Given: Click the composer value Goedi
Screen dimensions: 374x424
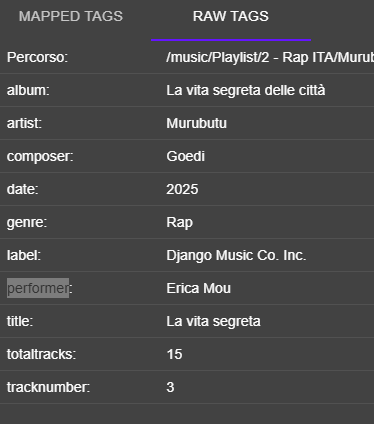Looking at the screenshot, I should (185, 156).
